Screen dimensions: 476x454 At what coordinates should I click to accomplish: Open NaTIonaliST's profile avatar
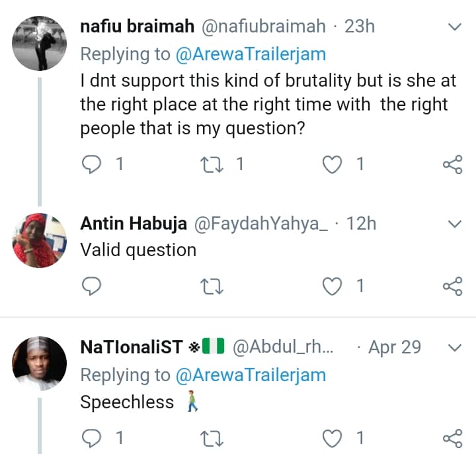[x=40, y=363]
